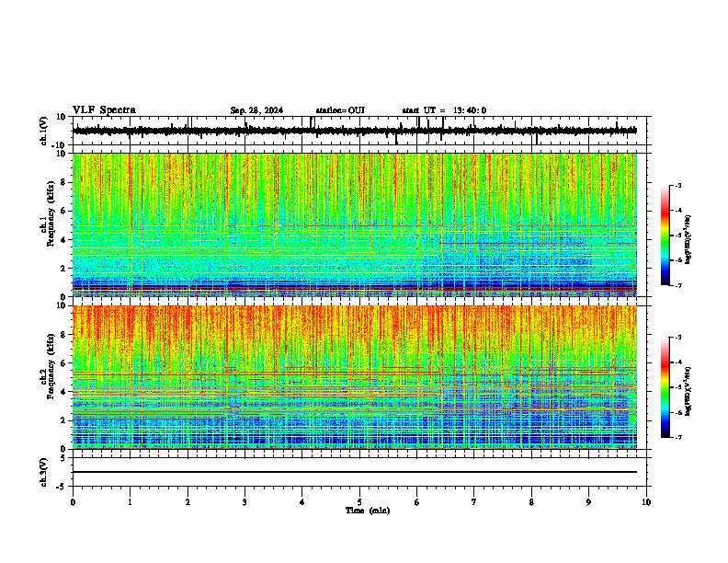Click inside the ch.2 spectrogram panel

(x=354, y=377)
